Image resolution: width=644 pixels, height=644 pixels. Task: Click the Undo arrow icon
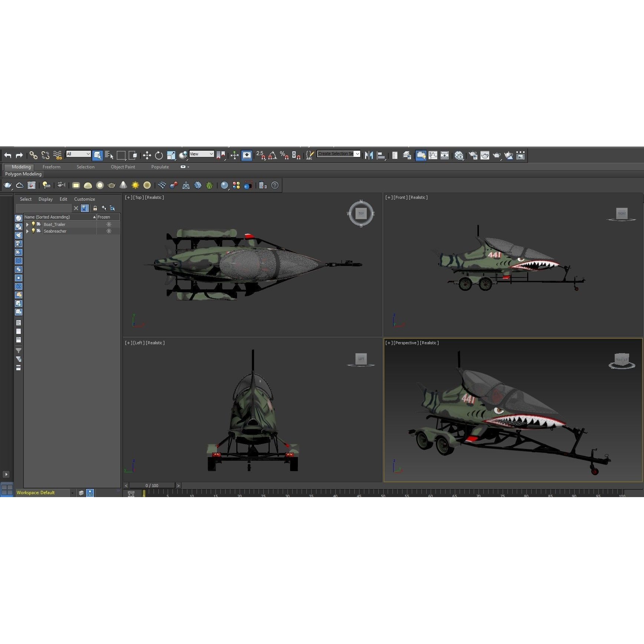tap(8, 155)
